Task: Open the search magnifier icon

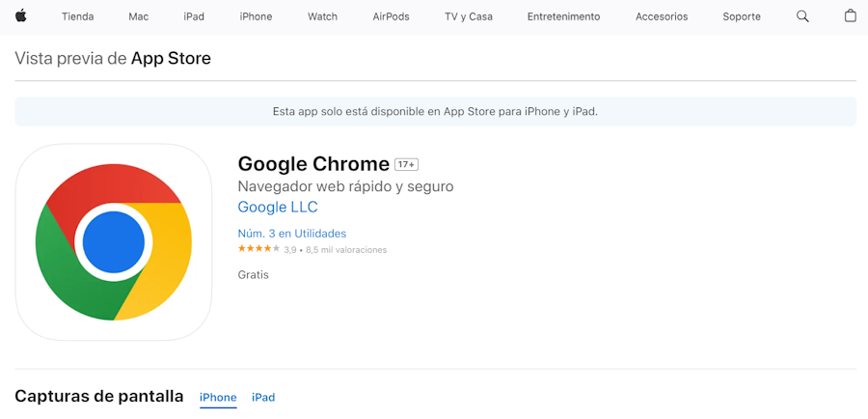Action: click(x=802, y=16)
